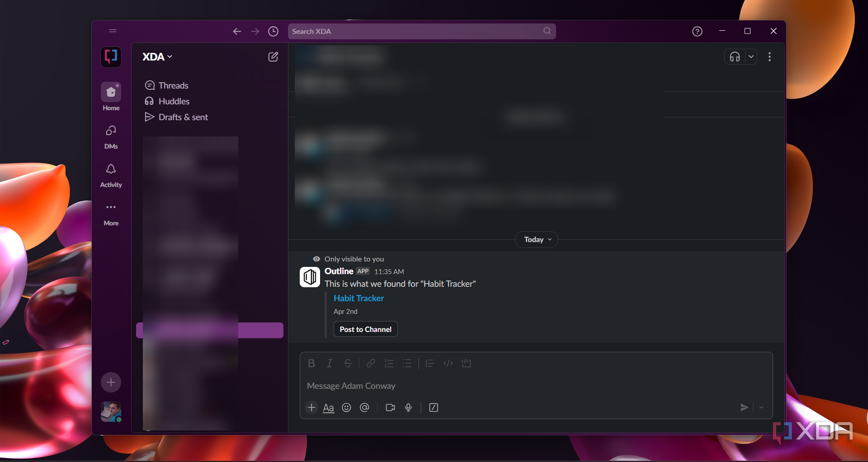Open Drafts & sent

click(x=176, y=117)
